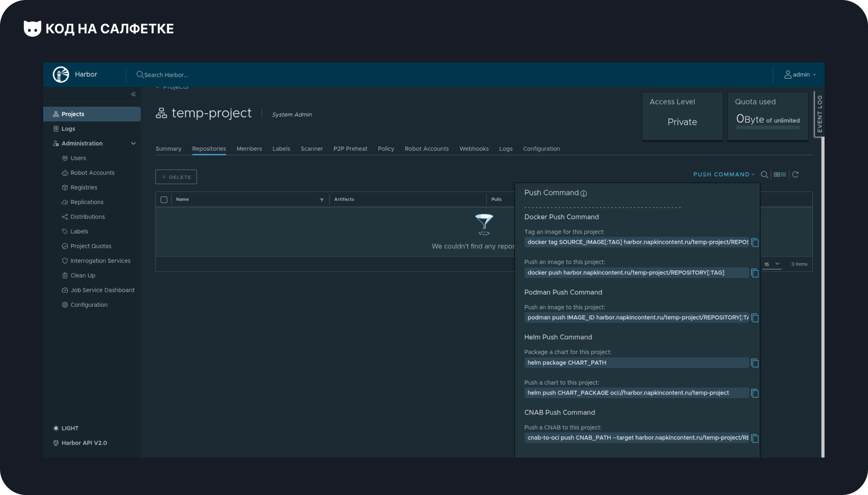This screenshot has height=495, width=868.
Task: Open Robot Accounts in the sidebar
Action: pos(92,173)
